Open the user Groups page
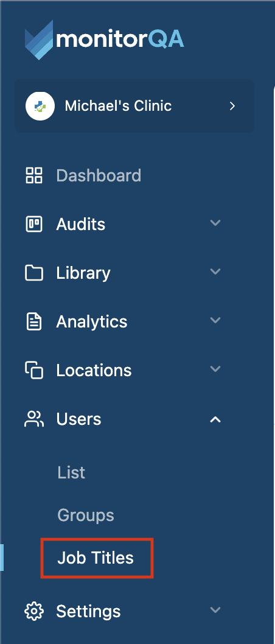This screenshot has width=275, height=644. [86, 516]
